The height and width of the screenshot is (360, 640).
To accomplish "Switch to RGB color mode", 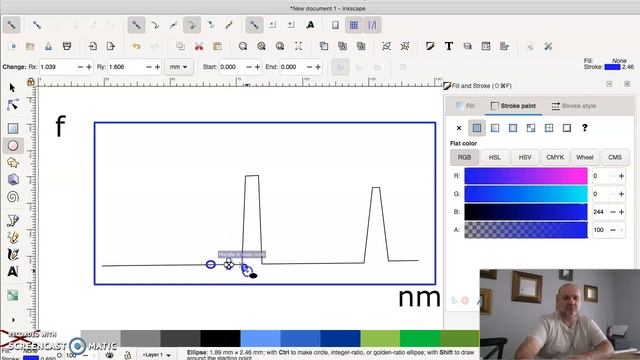I will [x=464, y=158].
